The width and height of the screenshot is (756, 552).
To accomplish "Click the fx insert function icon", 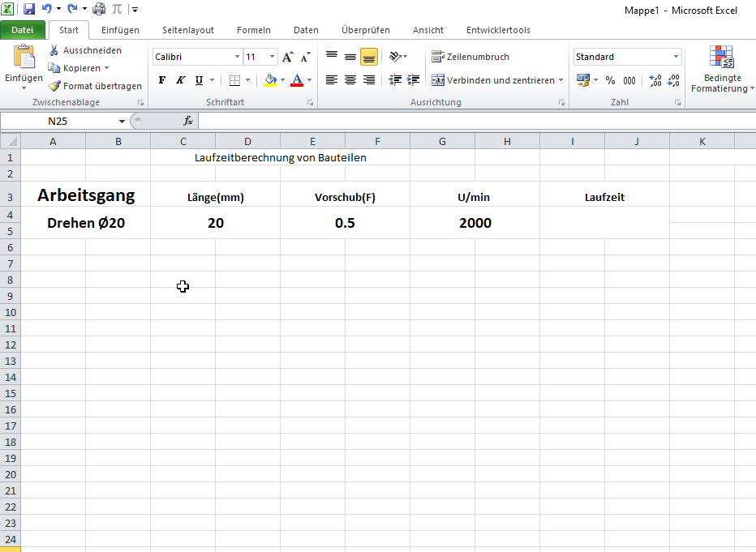I will pos(188,121).
